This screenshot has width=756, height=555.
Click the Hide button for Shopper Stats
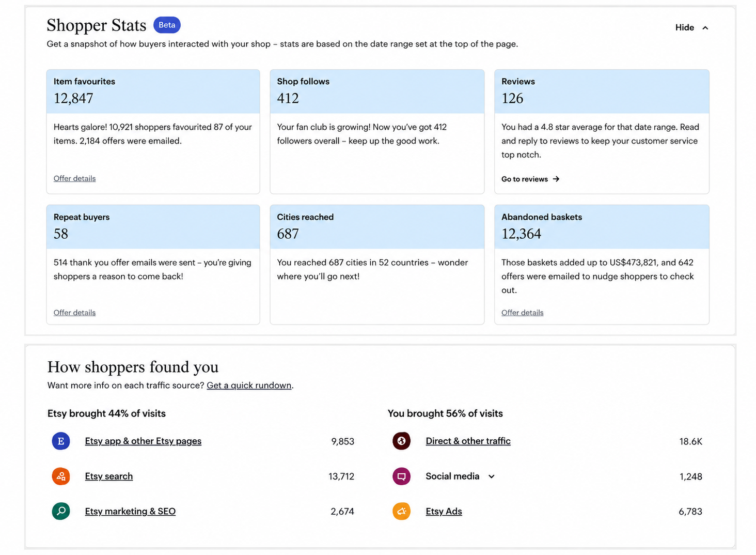pyautogui.click(x=691, y=27)
